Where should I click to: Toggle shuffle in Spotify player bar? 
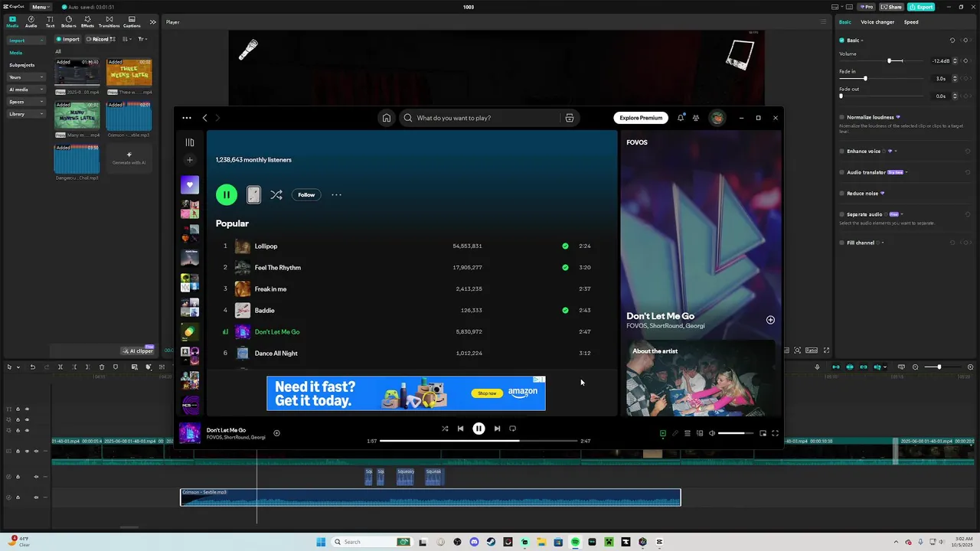(445, 429)
